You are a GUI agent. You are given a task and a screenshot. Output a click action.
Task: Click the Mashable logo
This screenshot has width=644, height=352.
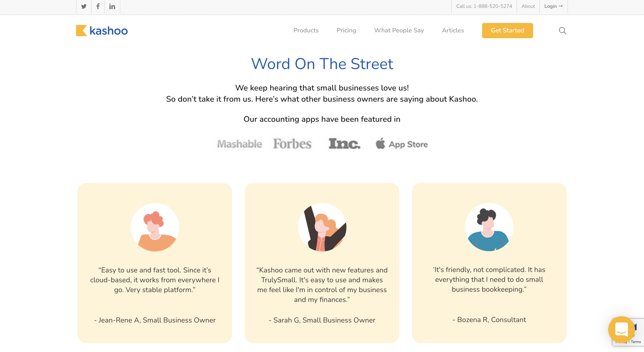(x=239, y=144)
